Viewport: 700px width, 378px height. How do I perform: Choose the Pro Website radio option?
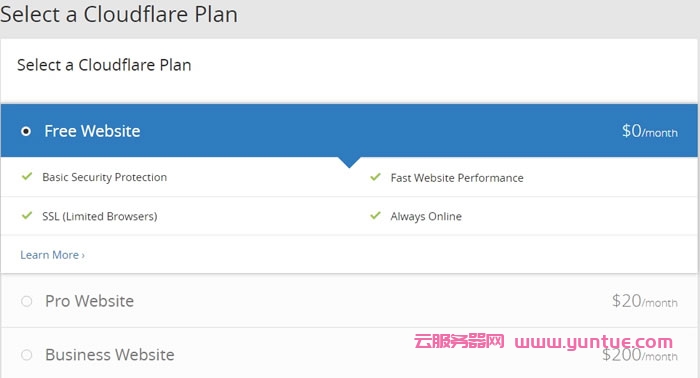pos(27,301)
